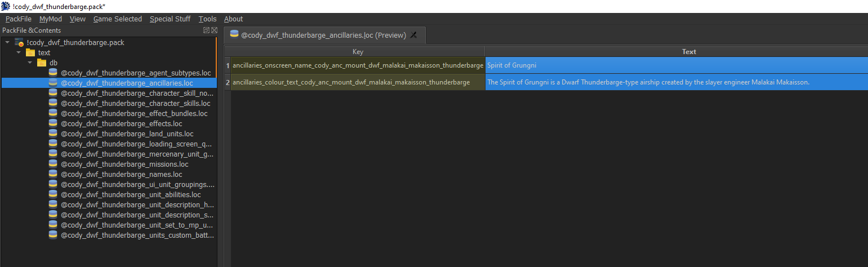Select the ancillaries_colour_text key cell
868x267 pixels.
[358, 82]
